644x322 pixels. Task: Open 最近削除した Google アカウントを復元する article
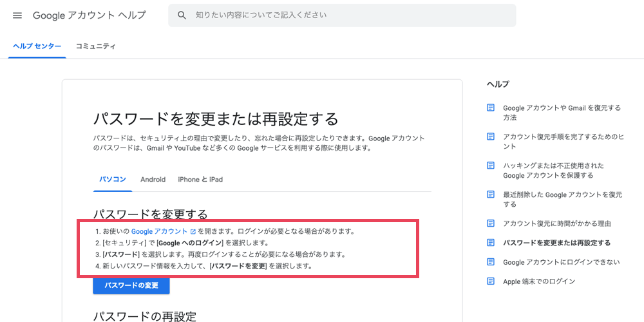pyautogui.click(x=563, y=199)
